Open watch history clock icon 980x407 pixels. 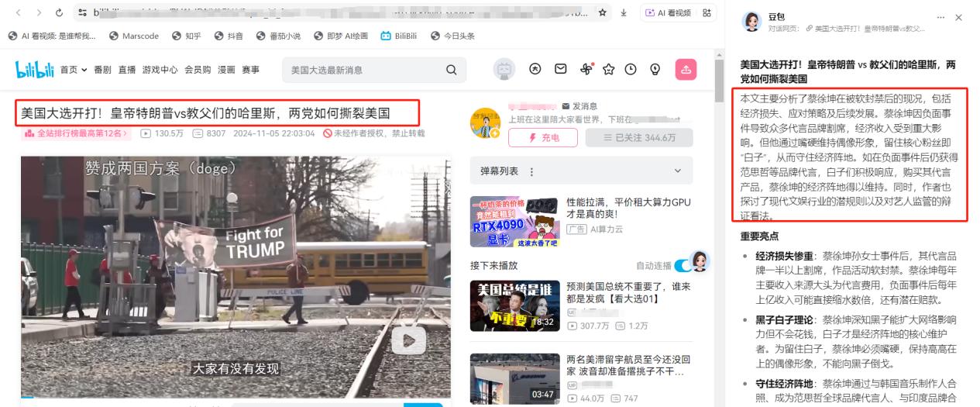(631, 70)
